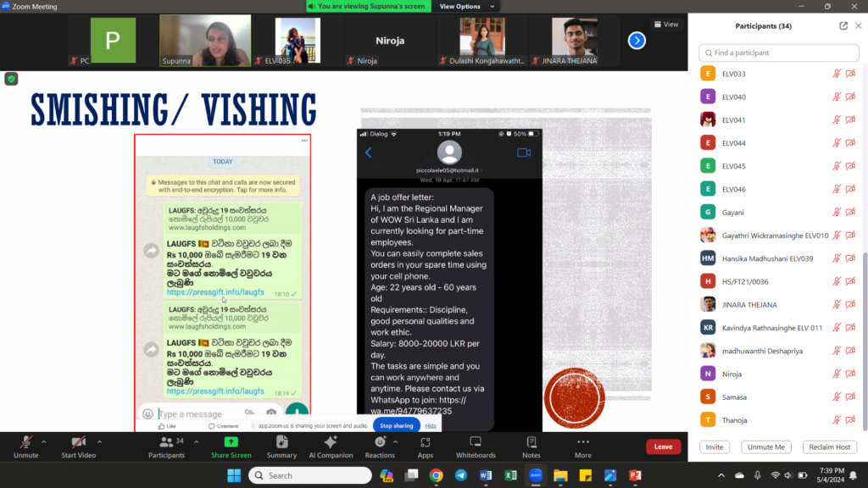Viewport: 868px width, 488px height.
Task: Open File Explorer from the taskbar
Action: pyautogui.click(x=560, y=475)
